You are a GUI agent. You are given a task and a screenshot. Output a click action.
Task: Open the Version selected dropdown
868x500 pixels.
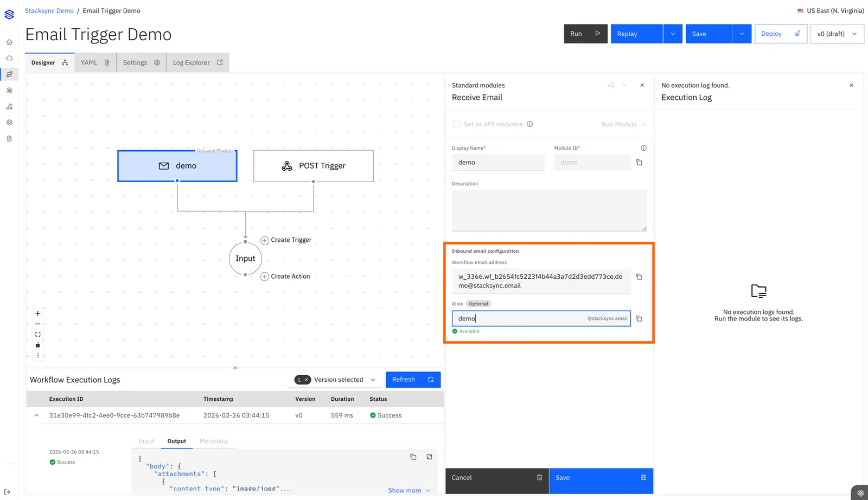pyautogui.click(x=345, y=380)
